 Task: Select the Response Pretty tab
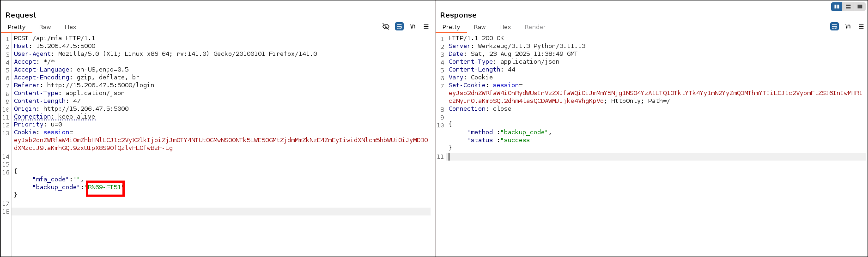click(x=451, y=27)
